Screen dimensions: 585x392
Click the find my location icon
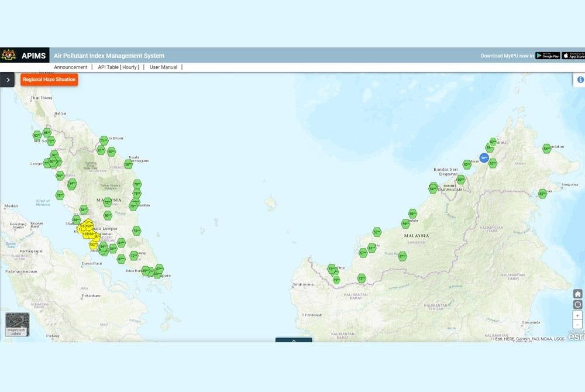click(576, 304)
